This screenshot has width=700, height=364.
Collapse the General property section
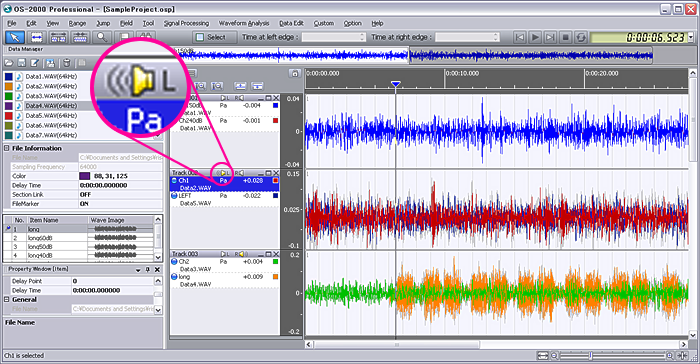coord(7,299)
